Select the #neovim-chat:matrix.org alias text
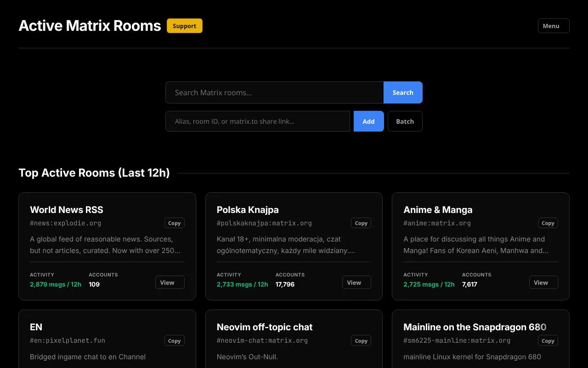The width and height of the screenshot is (588, 368). pyautogui.click(x=262, y=341)
